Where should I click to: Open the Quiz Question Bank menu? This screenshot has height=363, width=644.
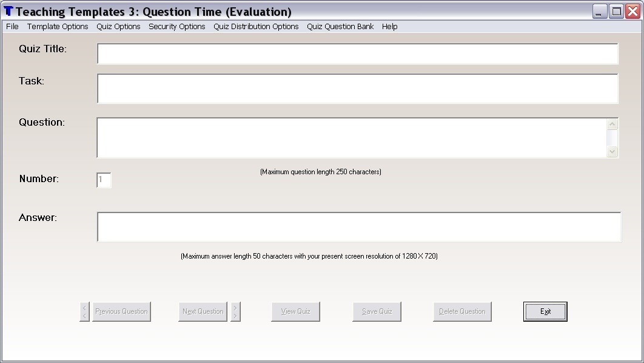(340, 26)
